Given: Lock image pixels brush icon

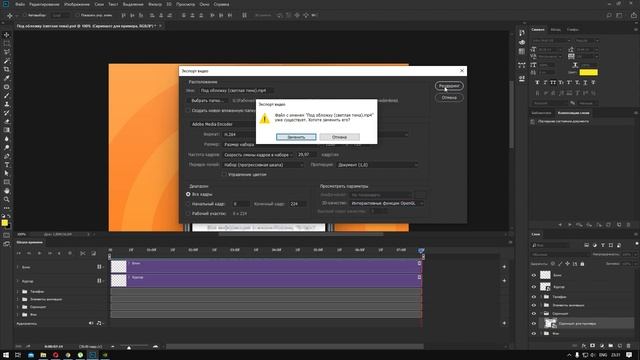Looking at the screenshot, I should click(x=560, y=264).
